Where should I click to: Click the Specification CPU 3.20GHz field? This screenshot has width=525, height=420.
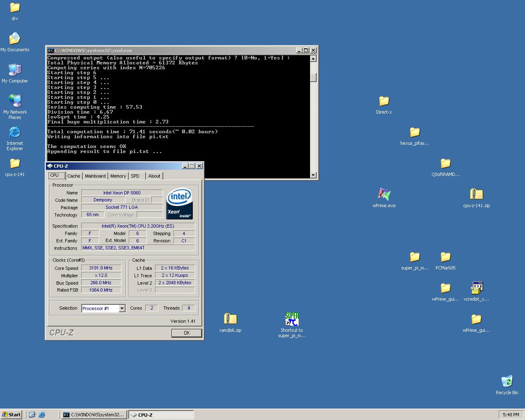click(138, 226)
